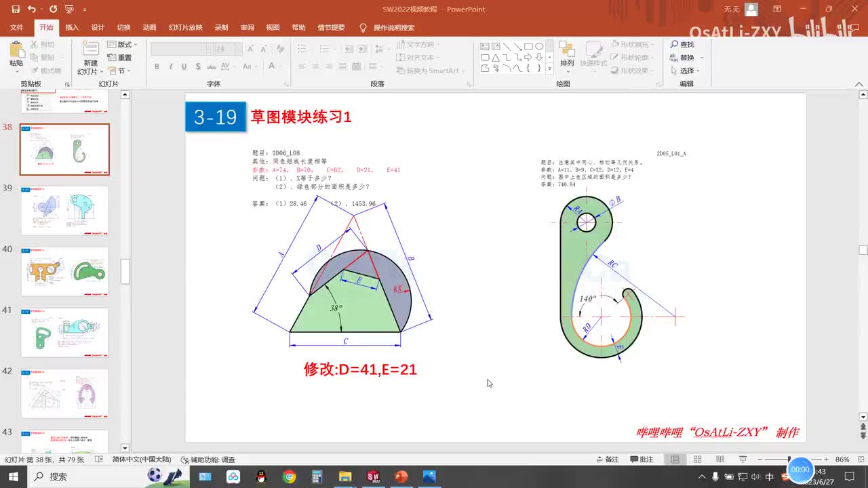
Task: Click the PowerPoint taskbar icon
Action: (401, 476)
